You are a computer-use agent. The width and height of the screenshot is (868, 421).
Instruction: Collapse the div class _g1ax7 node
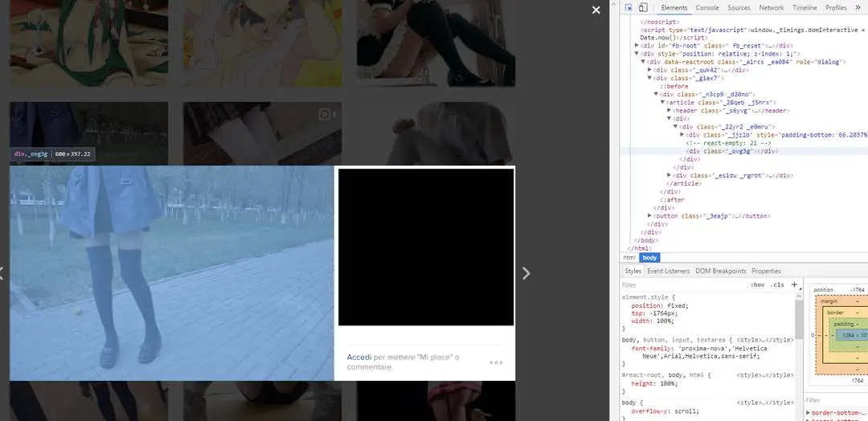click(x=650, y=79)
